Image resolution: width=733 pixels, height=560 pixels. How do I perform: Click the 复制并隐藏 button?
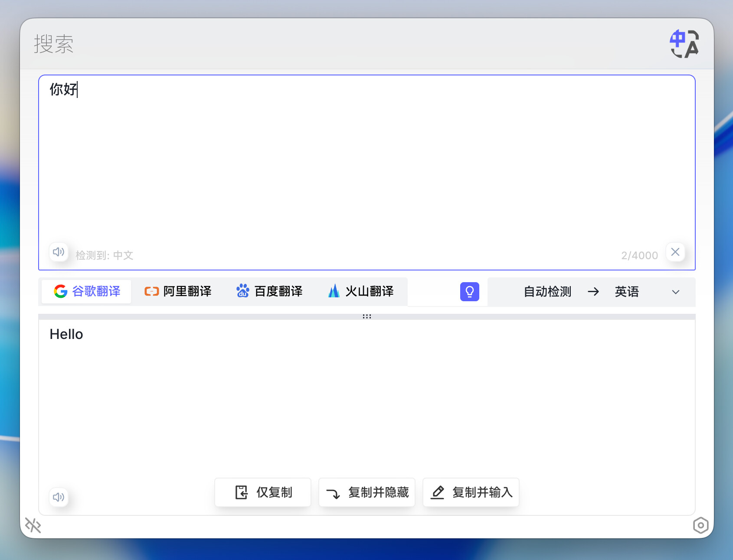(367, 492)
